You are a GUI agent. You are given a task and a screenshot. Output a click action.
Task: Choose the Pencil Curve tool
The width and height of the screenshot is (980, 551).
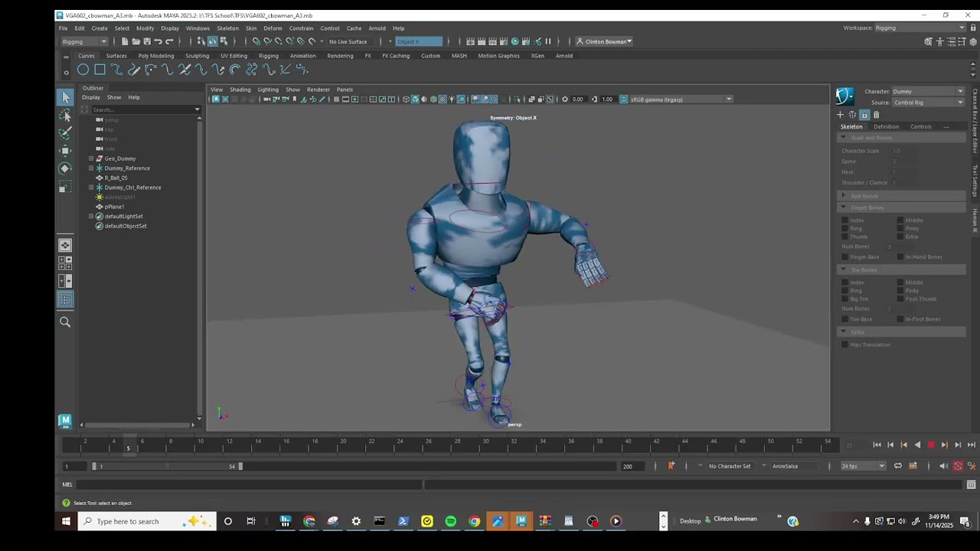tap(134, 70)
